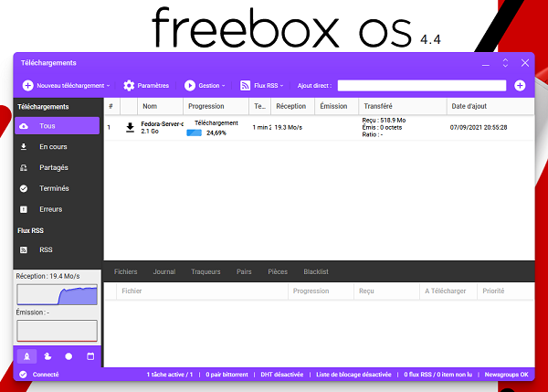Click the Priorité column header
The width and height of the screenshot is (548, 392).
506,291
